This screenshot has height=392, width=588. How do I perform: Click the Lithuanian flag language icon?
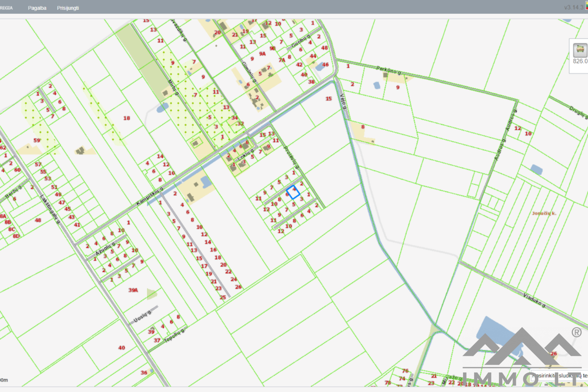point(586,6)
